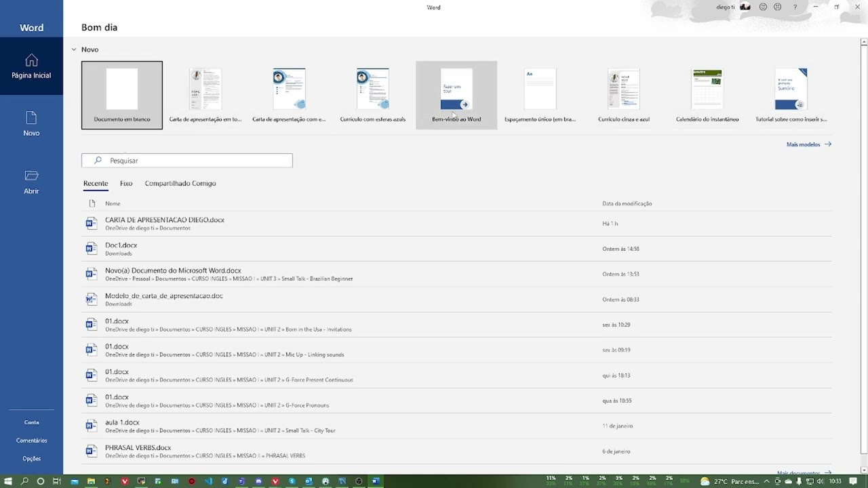Open Word help question mark icon

pos(795,7)
